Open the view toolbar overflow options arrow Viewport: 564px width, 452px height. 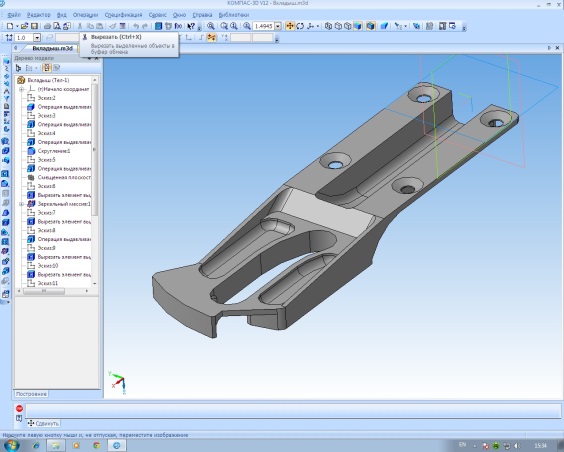coord(464,28)
